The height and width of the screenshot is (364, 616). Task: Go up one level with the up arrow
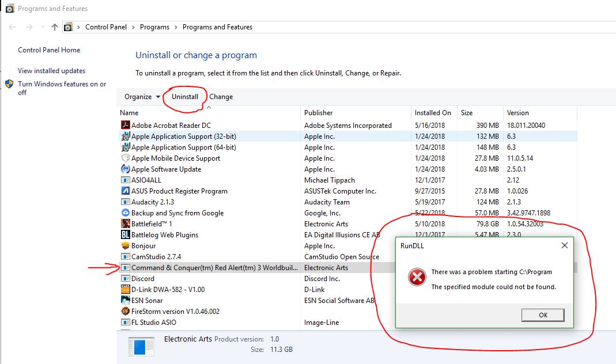tap(55, 27)
